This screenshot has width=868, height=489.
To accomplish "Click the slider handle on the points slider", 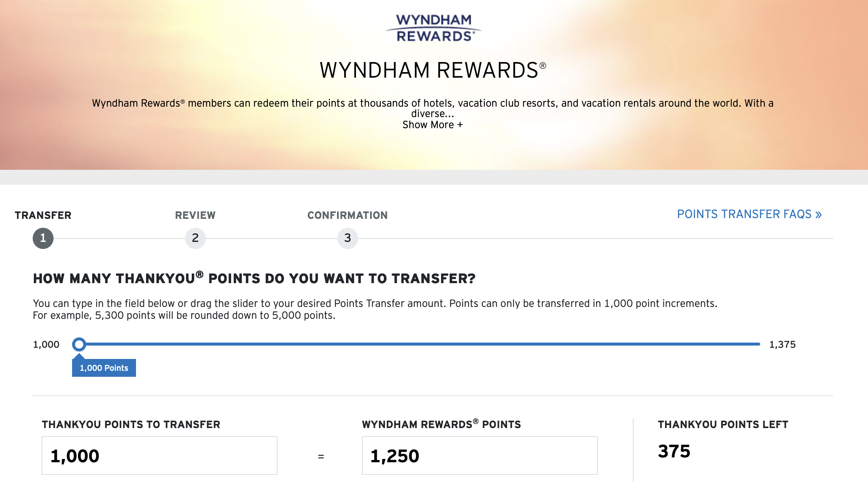I will tap(79, 344).
